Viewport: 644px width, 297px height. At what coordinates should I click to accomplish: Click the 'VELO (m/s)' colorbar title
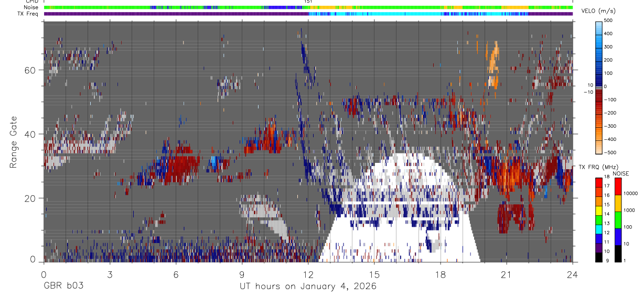pos(598,11)
